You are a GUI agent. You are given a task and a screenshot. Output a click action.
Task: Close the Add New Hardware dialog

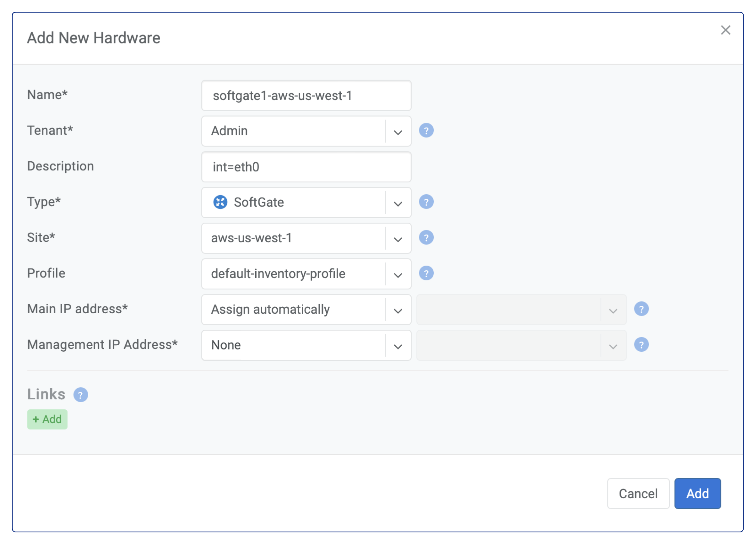click(726, 30)
